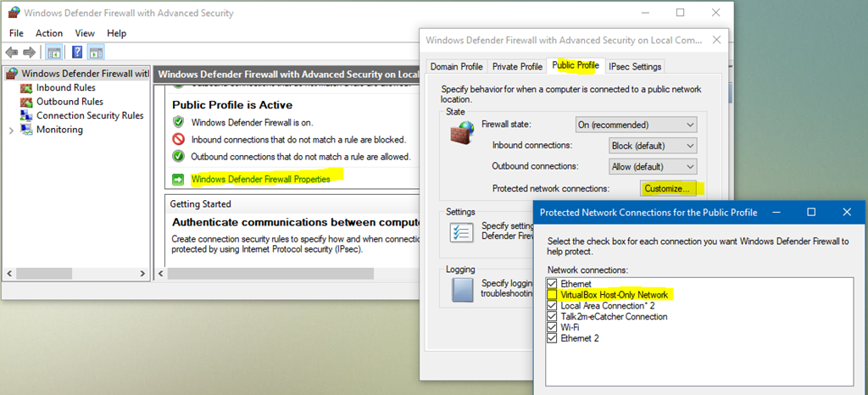Select Inbound Rules in the tree
The height and width of the screenshot is (395, 868).
[x=65, y=87]
